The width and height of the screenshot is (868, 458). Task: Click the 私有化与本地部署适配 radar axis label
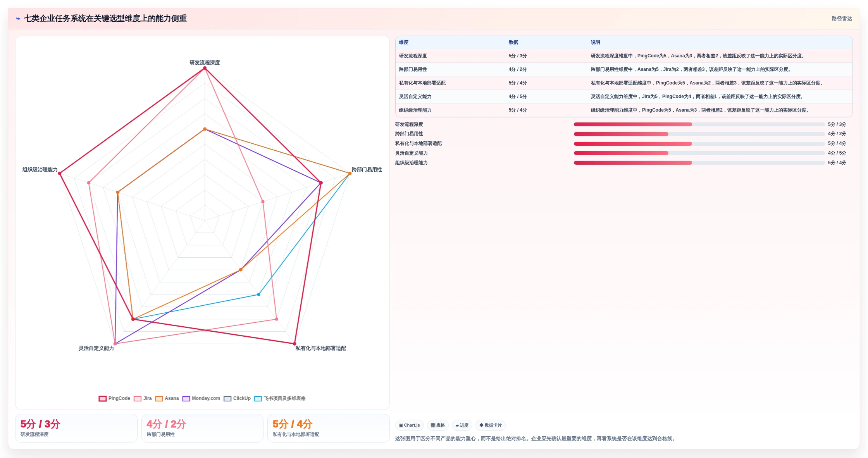(x=321, y=348)
